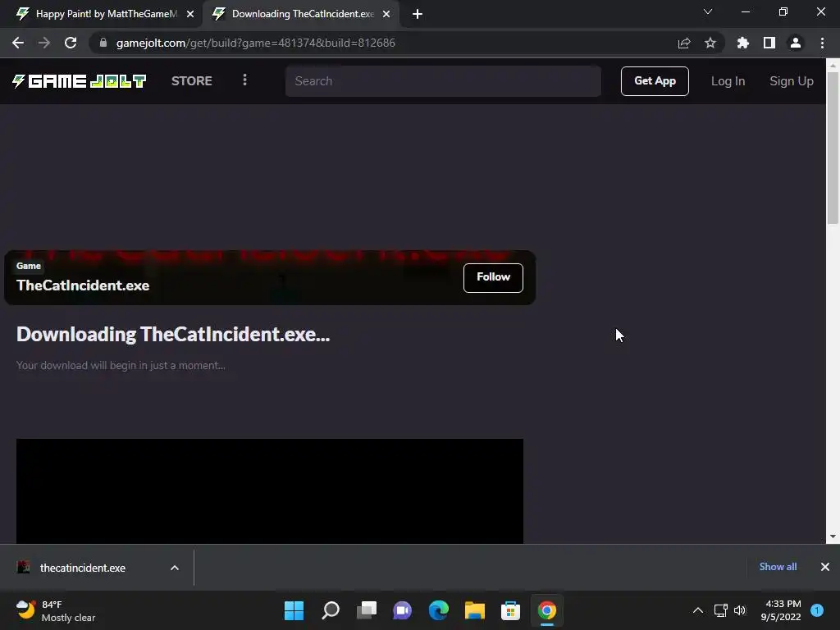This screenshot has width=840, height=630.
Task: Open volume control tray icon
Action: point(740,610)
